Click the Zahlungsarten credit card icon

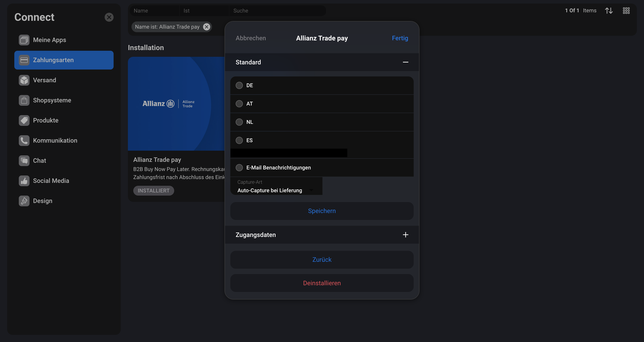pos(24,60)
